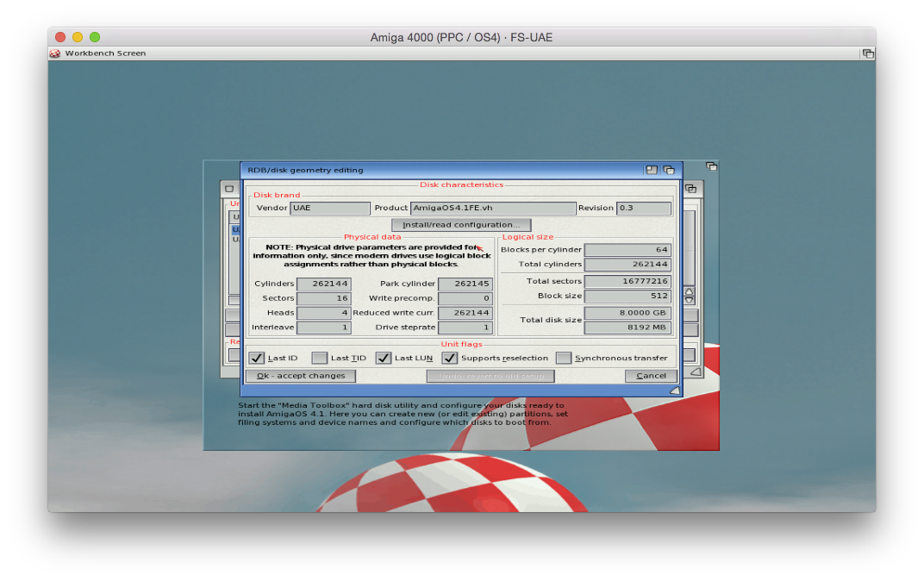Click the Vendor input field
Image resolution: width=924 pixels, height=581 pixels.
(330, 208)
